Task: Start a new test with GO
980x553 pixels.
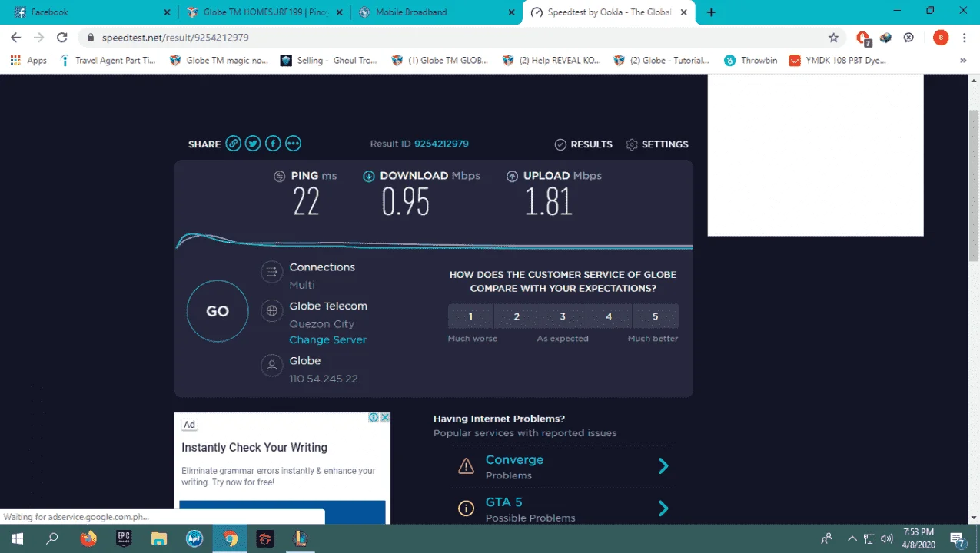Action: click(x=218, y=311)
